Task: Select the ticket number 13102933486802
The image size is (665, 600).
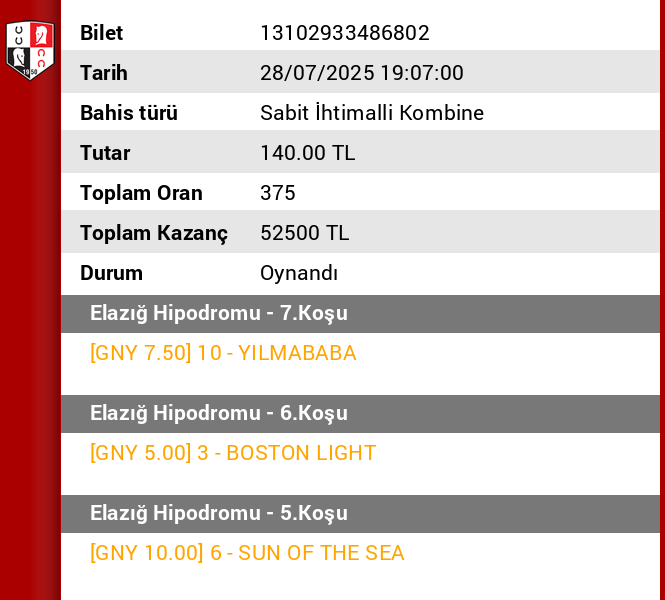Action: click(345, 33)
